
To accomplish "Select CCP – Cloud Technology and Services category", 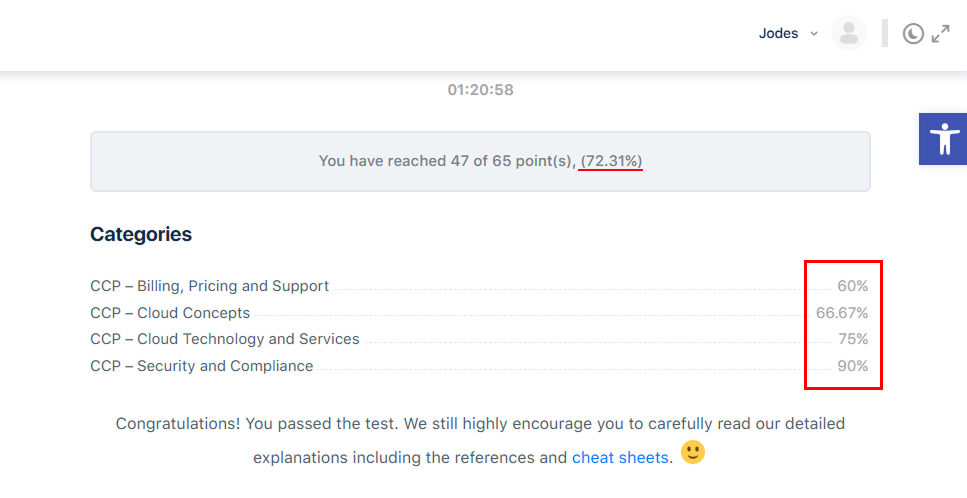I will (x=224, y=339).
